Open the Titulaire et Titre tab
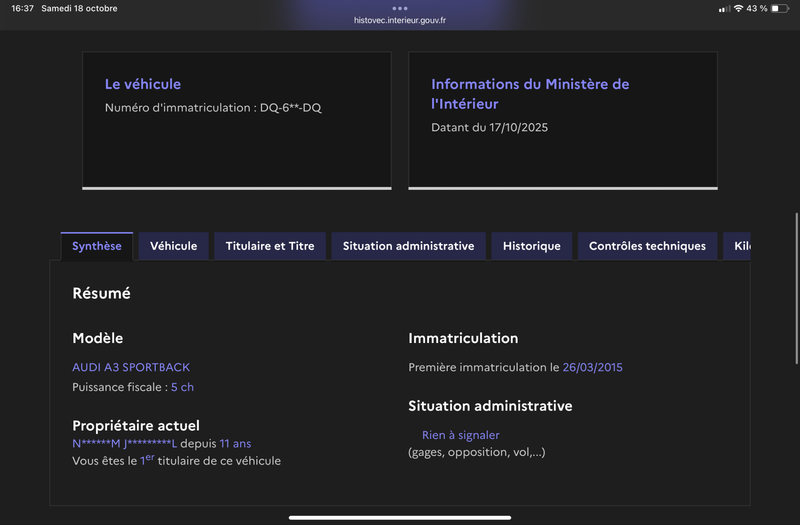Image resolution: width=800 pixels, height=525 pixels. tap(270, 246)
